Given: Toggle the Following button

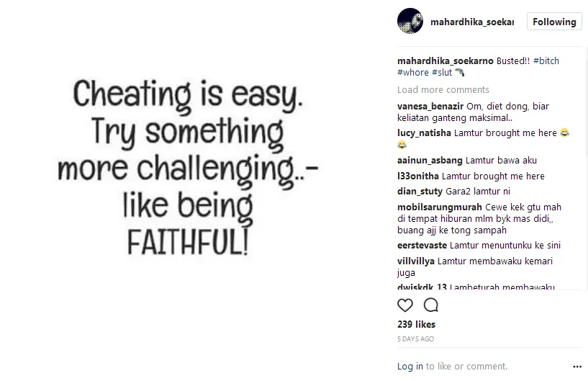Looking at the screenshot, I should [554, 22].
